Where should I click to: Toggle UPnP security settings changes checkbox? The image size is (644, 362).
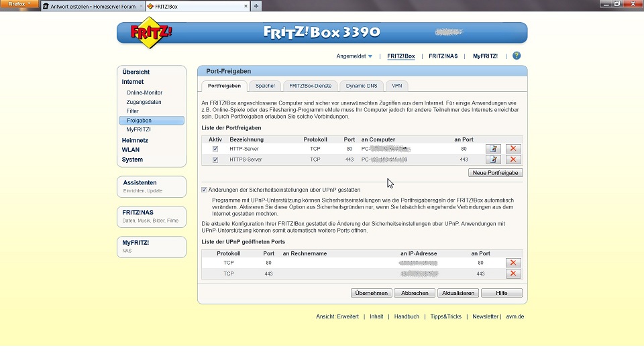pyautogui.click(x=205, y=190)
